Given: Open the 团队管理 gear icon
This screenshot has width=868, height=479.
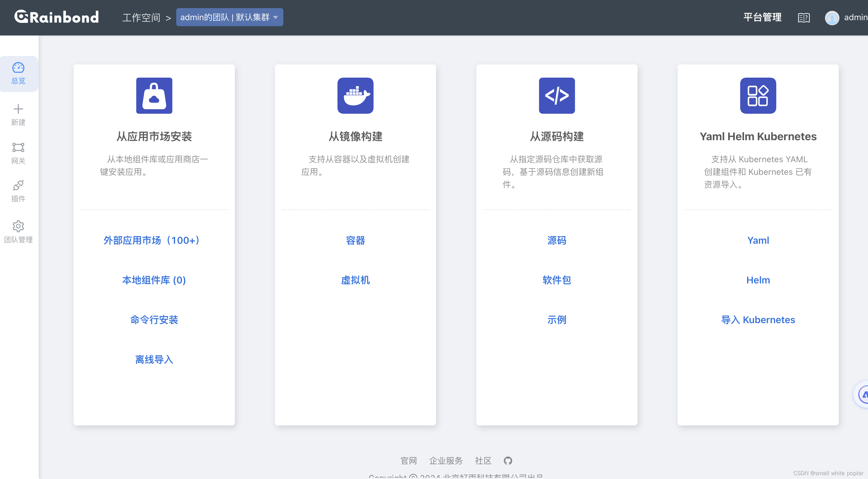Looking at the screenshot, I should (18, 226).
